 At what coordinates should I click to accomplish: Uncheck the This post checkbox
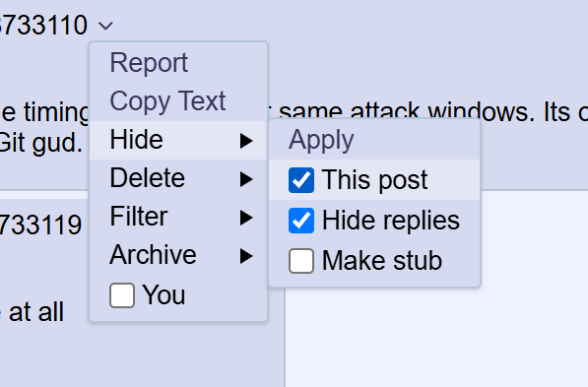301,180
